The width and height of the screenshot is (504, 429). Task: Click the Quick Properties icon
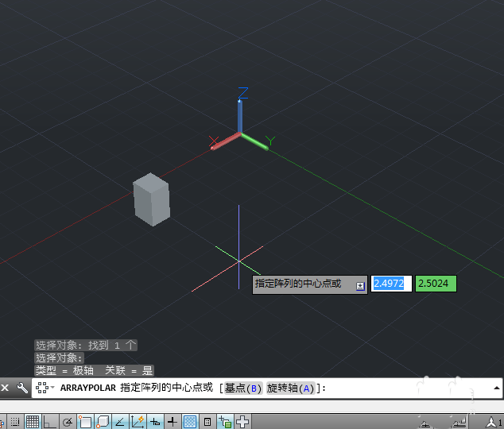(207, 422)
